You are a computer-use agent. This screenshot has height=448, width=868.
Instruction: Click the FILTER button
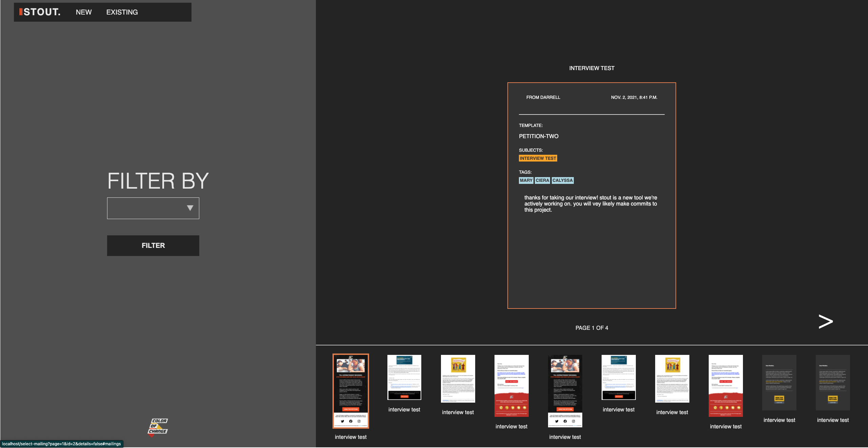point(153,246)
